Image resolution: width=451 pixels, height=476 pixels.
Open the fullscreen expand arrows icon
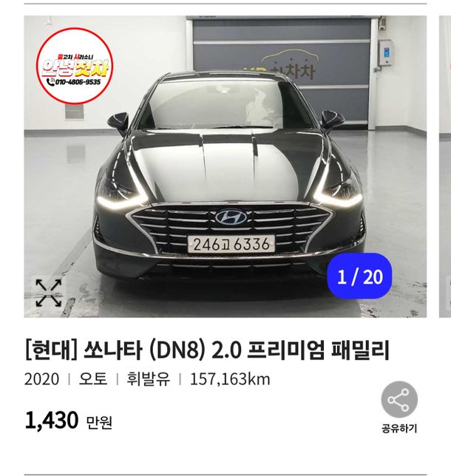(x=49, y=293)
